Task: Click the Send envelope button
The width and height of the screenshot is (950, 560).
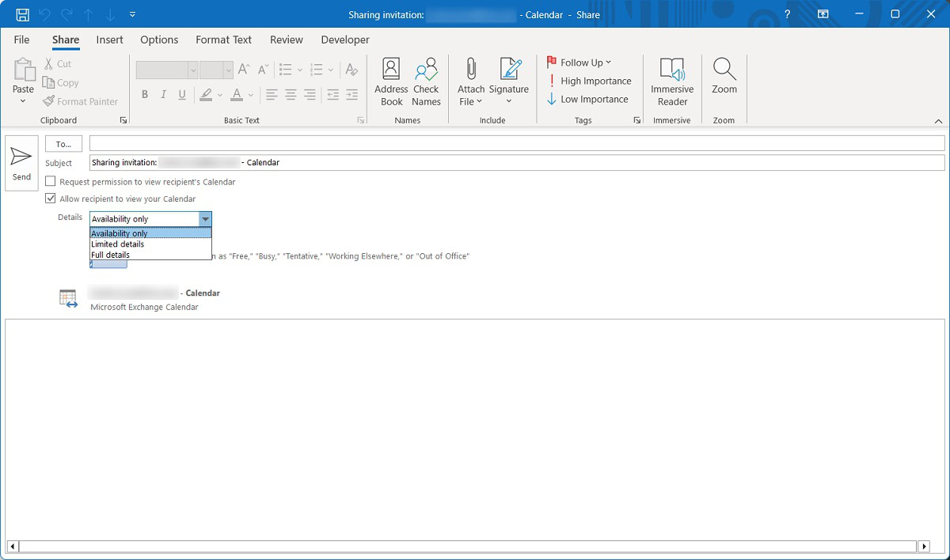Action: (21, 163)
